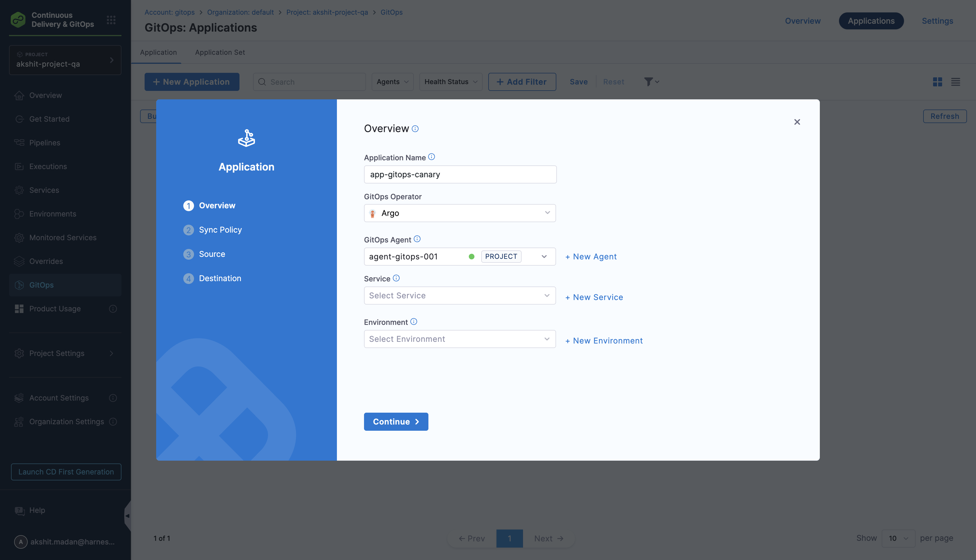Click the Services icon in the sidebar
The height and width of the screenshot is (560, 976).
coord(19,190)
